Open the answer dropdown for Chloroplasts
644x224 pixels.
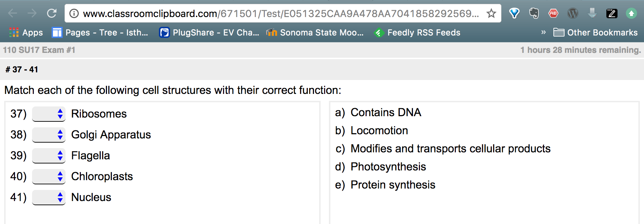click(49, 177)
